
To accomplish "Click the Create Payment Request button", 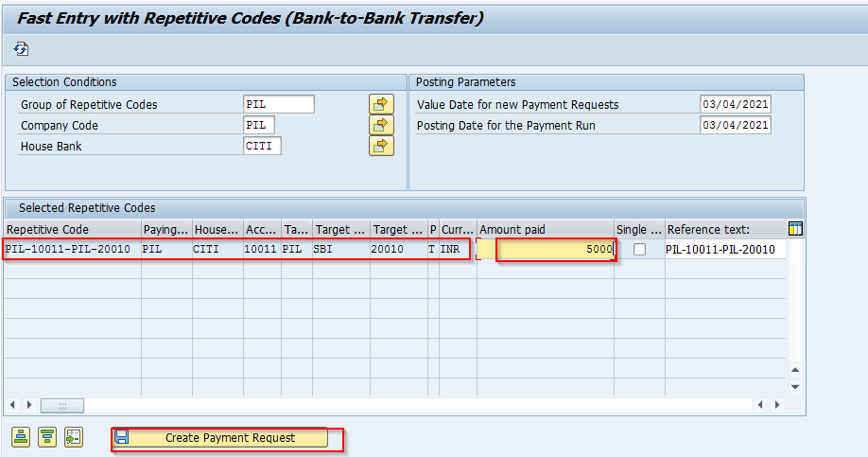I will click(x=219, y=438).
